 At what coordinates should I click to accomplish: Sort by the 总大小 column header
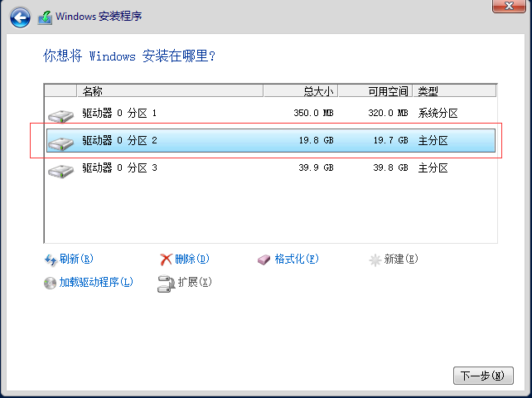[301, 91]
